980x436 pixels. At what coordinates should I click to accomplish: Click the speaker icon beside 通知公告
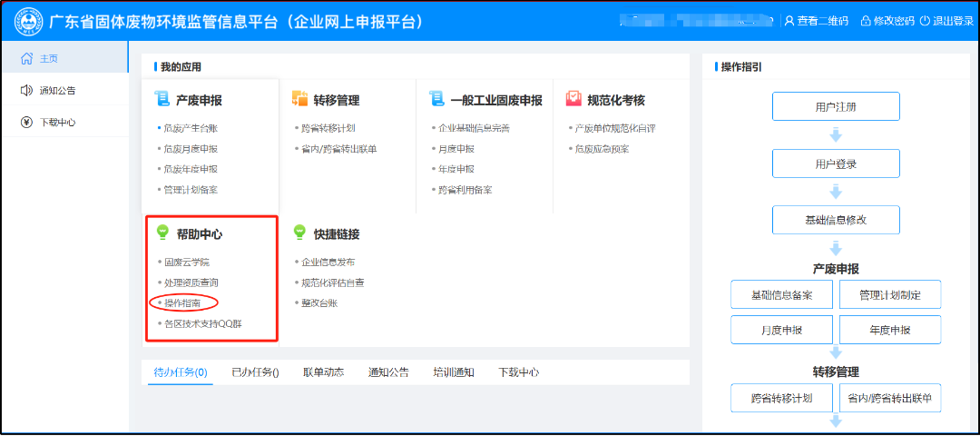(x=26, y=91)
